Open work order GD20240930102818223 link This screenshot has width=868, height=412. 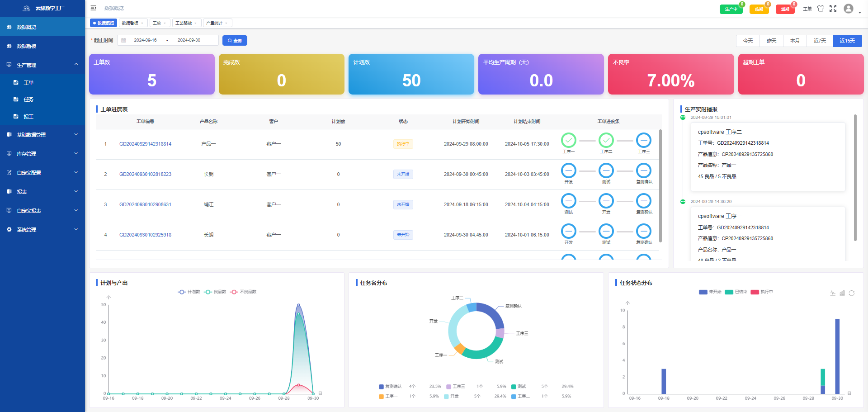(x=145, y=175)
